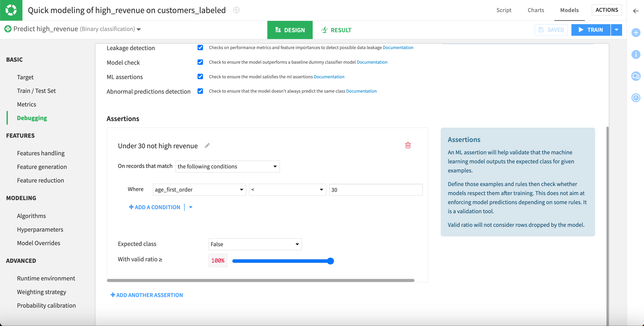Switch to the Charts tab

pos(536,10)
